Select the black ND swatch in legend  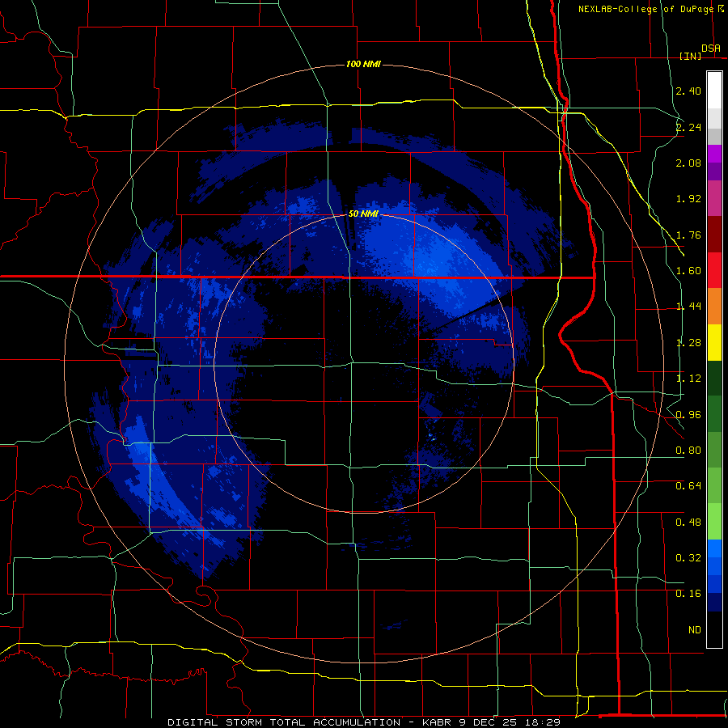pos(714,629)
